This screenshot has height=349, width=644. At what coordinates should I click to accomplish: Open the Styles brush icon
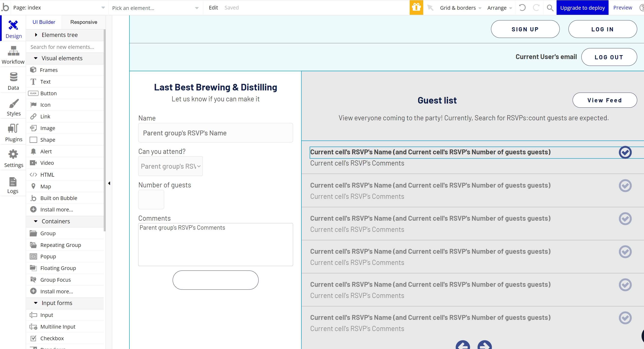14,107
